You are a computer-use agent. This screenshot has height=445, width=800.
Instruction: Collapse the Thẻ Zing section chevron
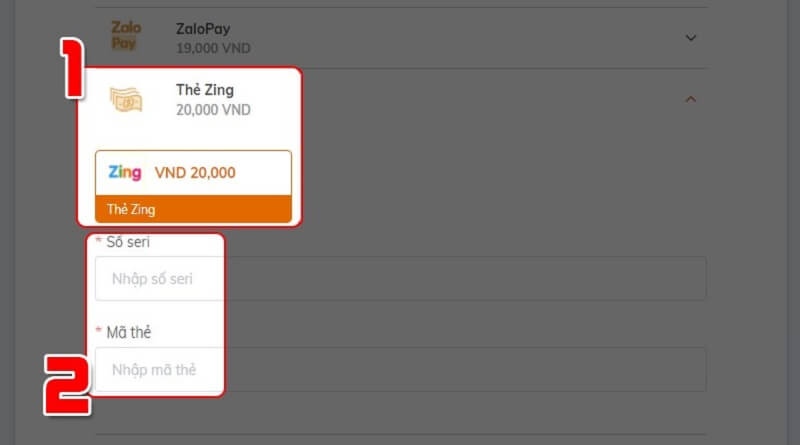click(x=690, y=99)
